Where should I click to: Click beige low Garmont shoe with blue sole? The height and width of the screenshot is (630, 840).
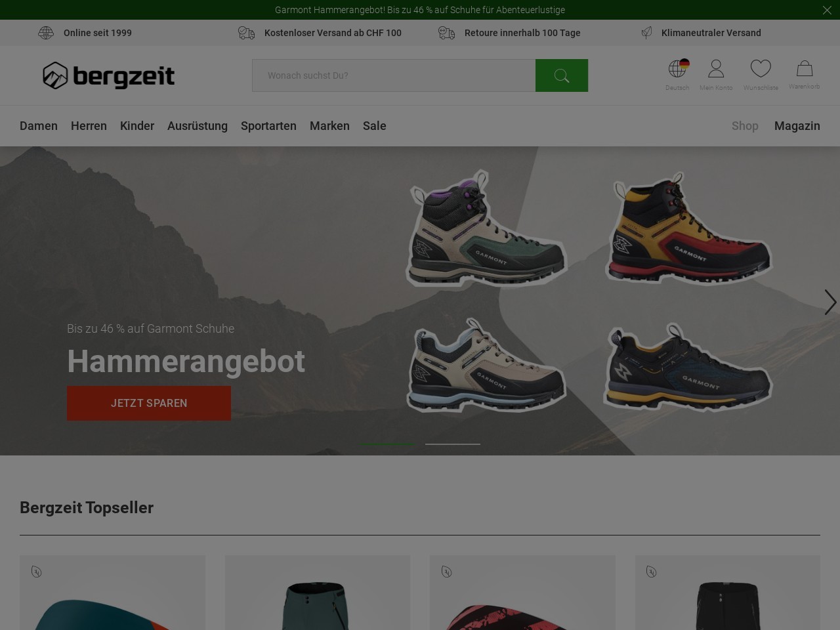point(486,365)
